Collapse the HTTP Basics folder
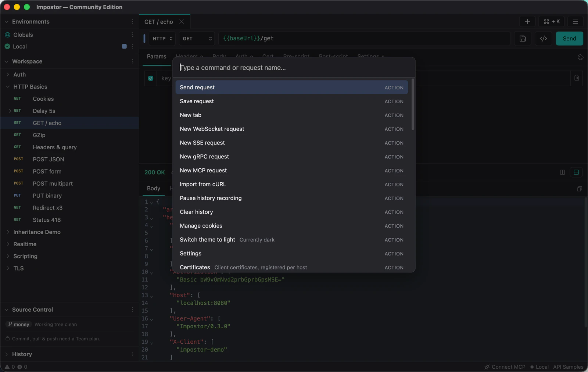This screenshot has height=372, width=588. tap(8, 87)
